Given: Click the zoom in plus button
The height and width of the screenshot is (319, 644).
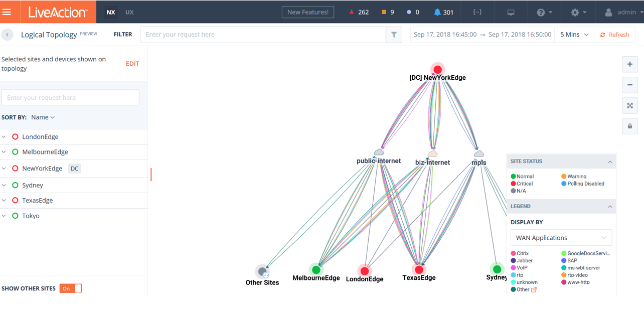Looking at the screenshot, I should [x=630, y=65].
